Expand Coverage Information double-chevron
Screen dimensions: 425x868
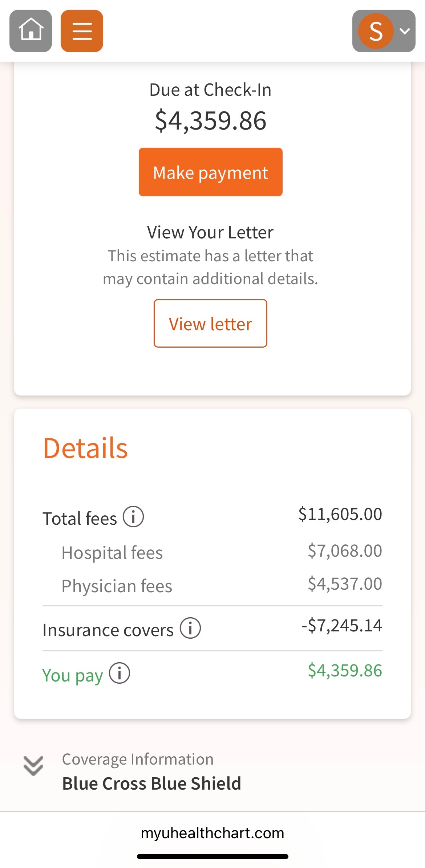(33, 766)
